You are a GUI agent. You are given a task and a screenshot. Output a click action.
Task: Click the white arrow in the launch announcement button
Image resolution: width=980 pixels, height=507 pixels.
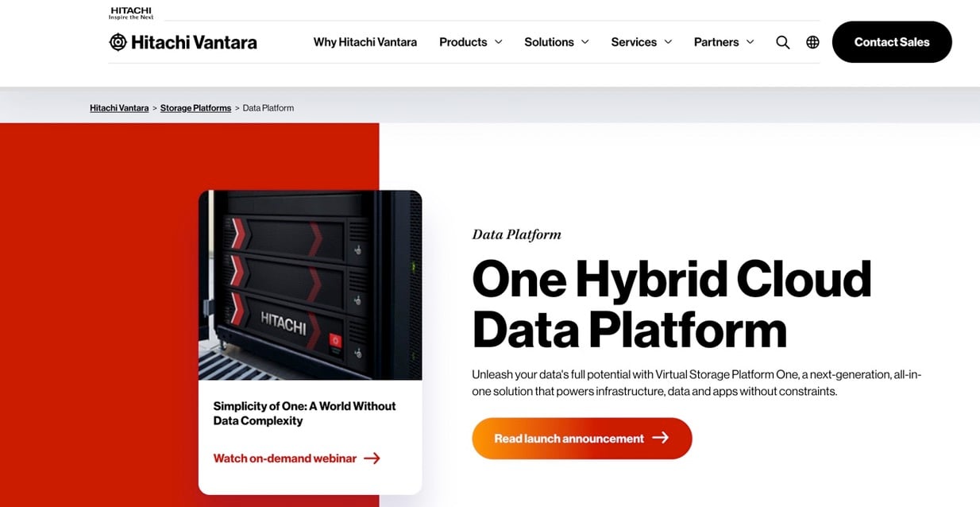[x=661, y=438]
